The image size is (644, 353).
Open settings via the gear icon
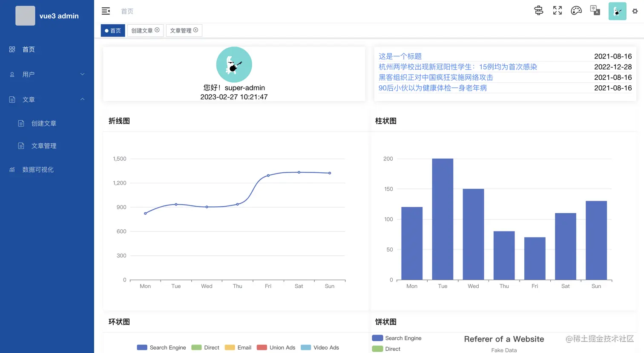point(635,12)
